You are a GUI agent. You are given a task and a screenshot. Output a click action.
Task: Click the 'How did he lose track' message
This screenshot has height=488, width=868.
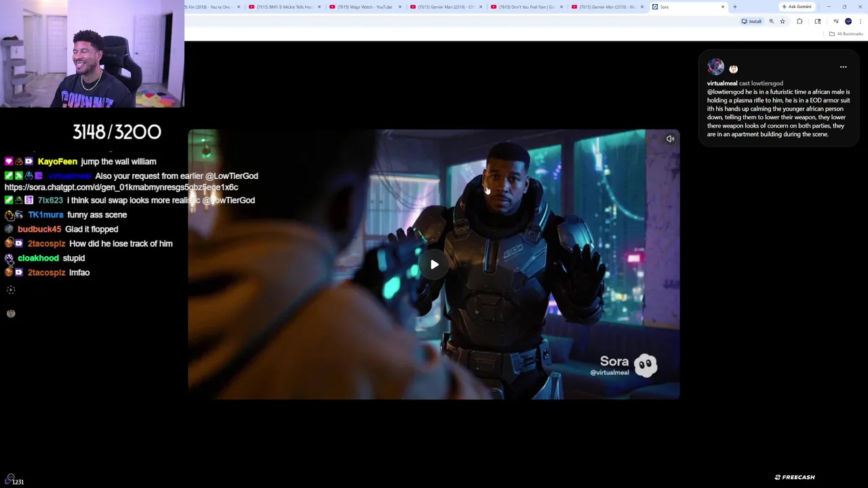coord(121,244)
